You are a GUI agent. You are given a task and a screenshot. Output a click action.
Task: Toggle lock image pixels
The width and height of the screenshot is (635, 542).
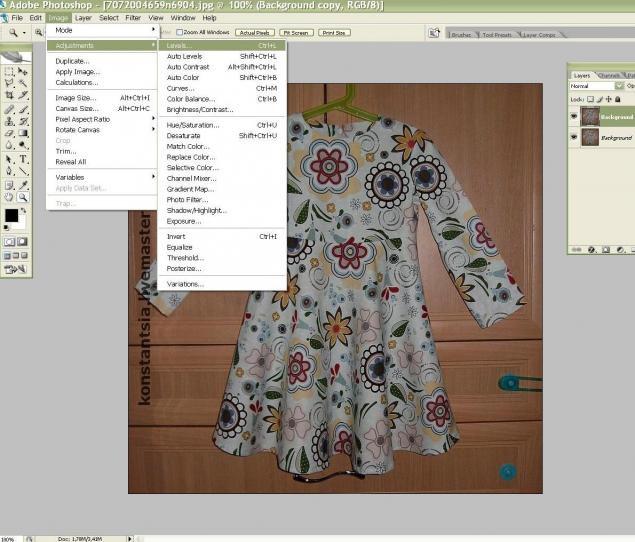(600, 99)
